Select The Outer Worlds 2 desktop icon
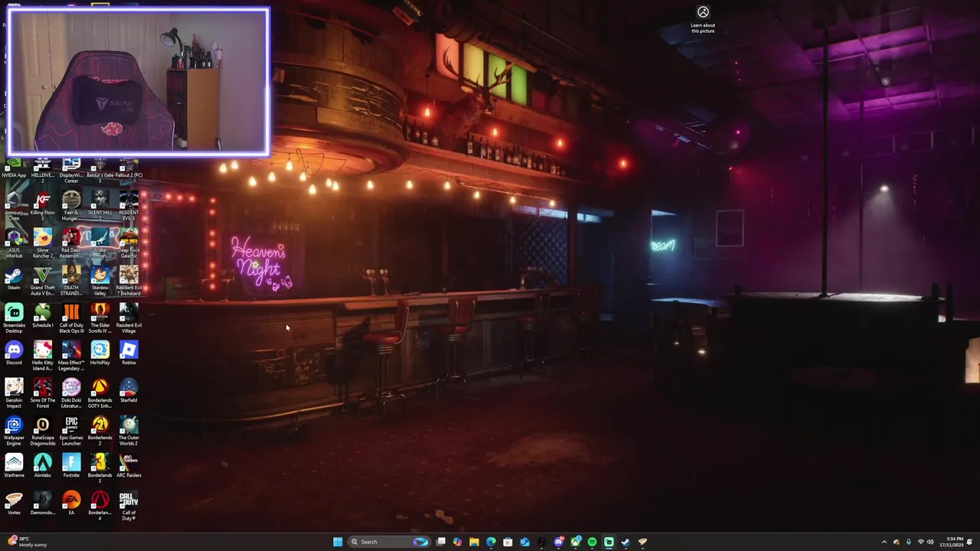 click(x=129, y=431)
